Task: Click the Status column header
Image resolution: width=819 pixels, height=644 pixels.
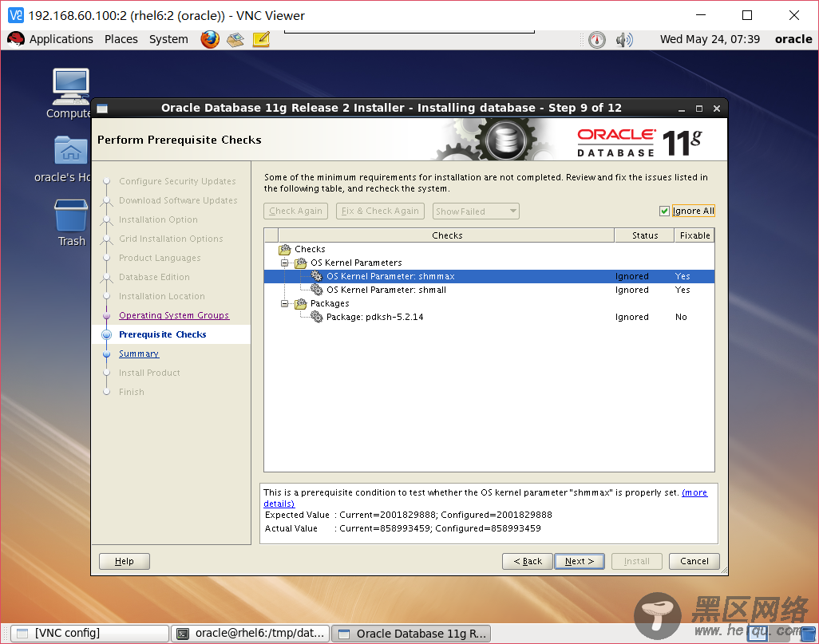Action: 644,235
